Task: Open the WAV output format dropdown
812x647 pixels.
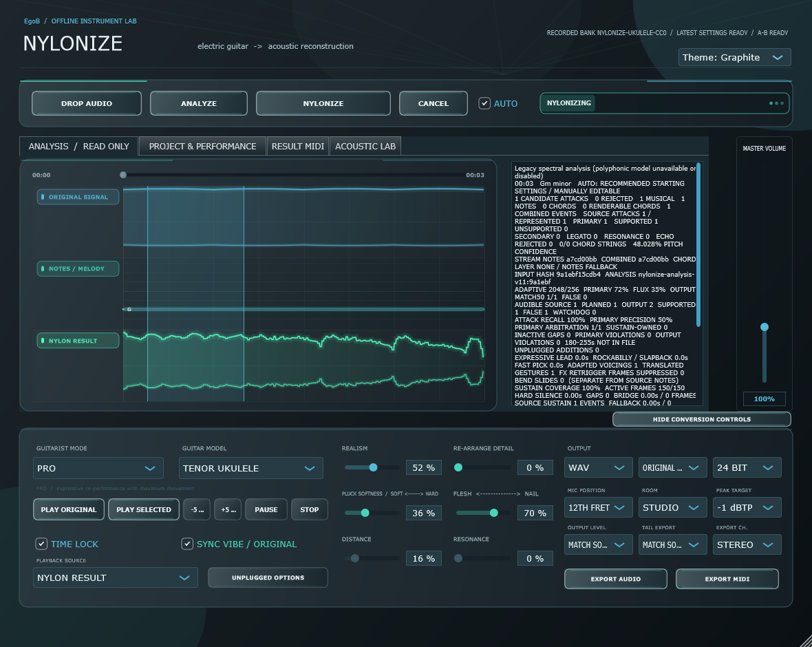Action: coord(598,467)
